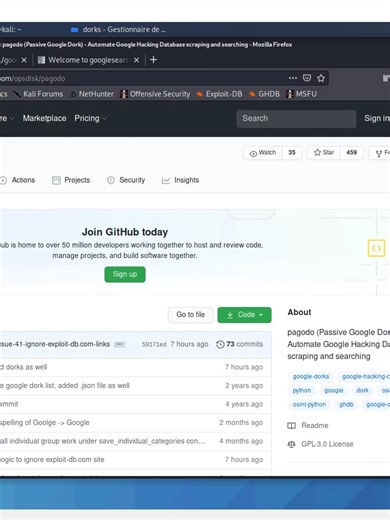The image size is (390, 520).
Task: Select the google-dorks topic tag
Action: (311, 377)
